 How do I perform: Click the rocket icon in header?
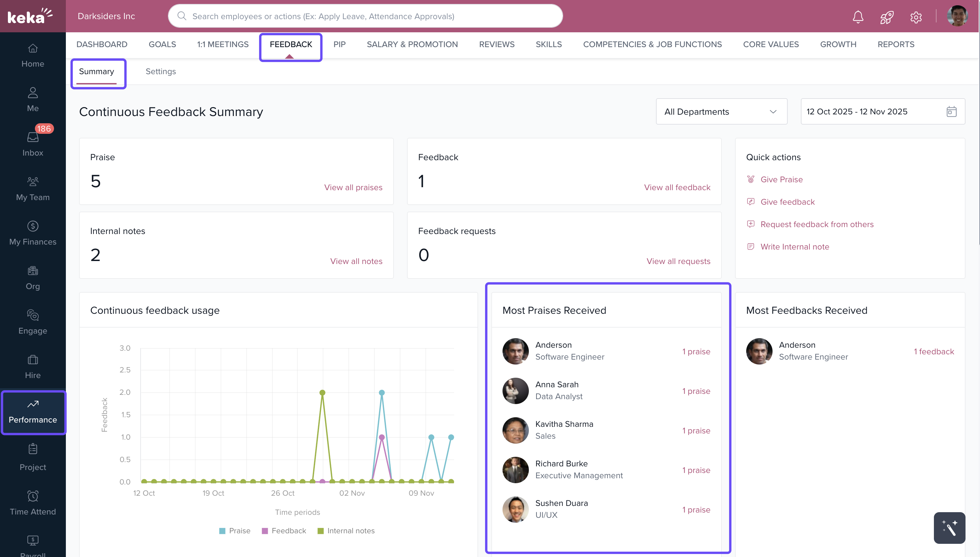886,16
